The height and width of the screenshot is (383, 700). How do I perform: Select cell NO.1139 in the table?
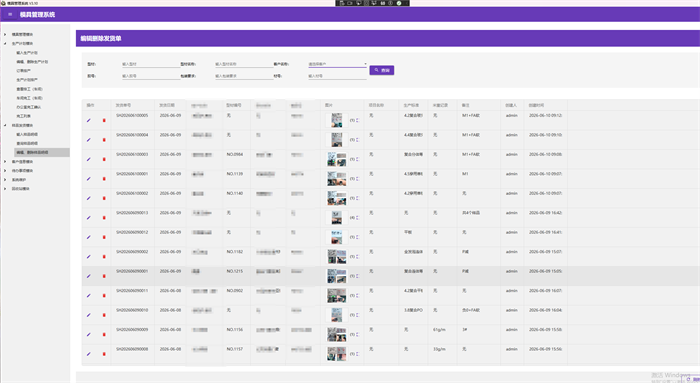click(234, 174)
